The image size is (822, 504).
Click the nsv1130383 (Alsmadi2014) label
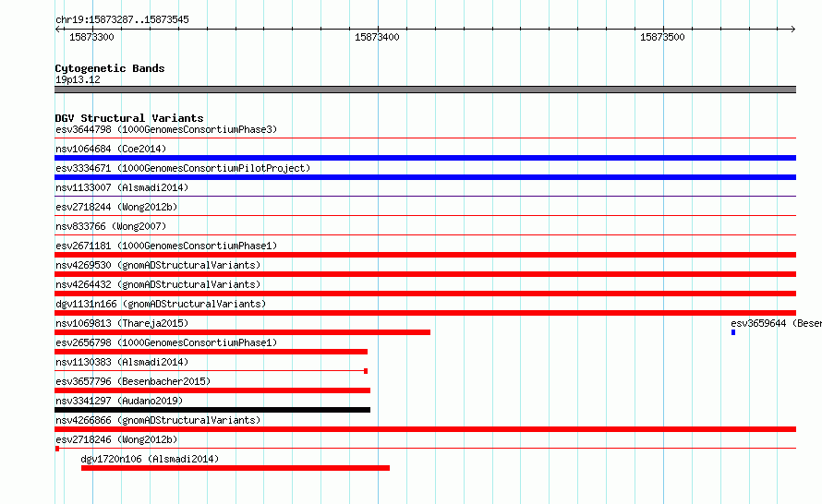(x=122, y=362)
